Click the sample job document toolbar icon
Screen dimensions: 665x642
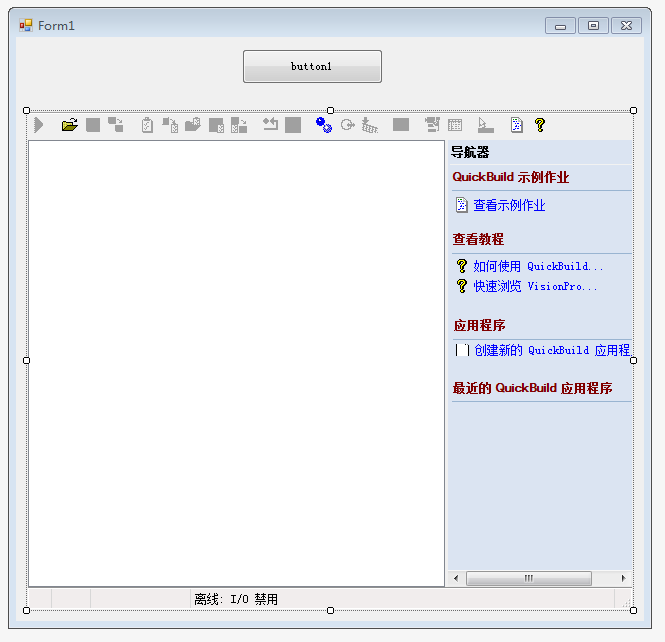516,125
